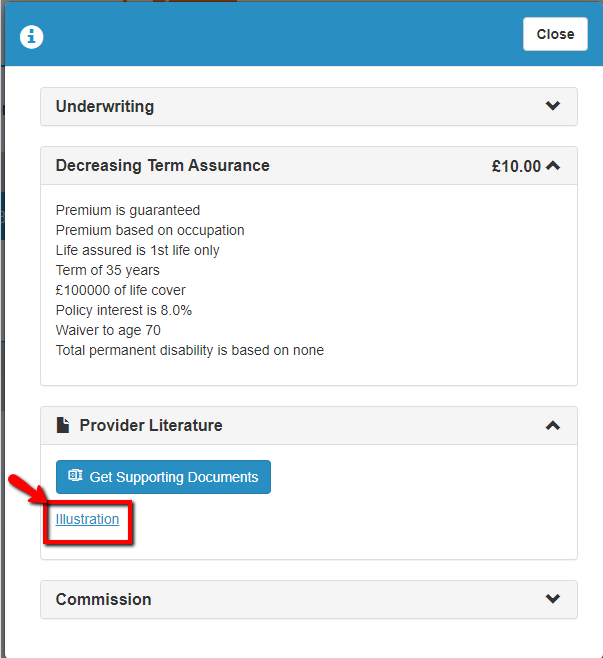Close the product details dialog
Viewport: 603px width, 658px height.
[x=555, y=33]
